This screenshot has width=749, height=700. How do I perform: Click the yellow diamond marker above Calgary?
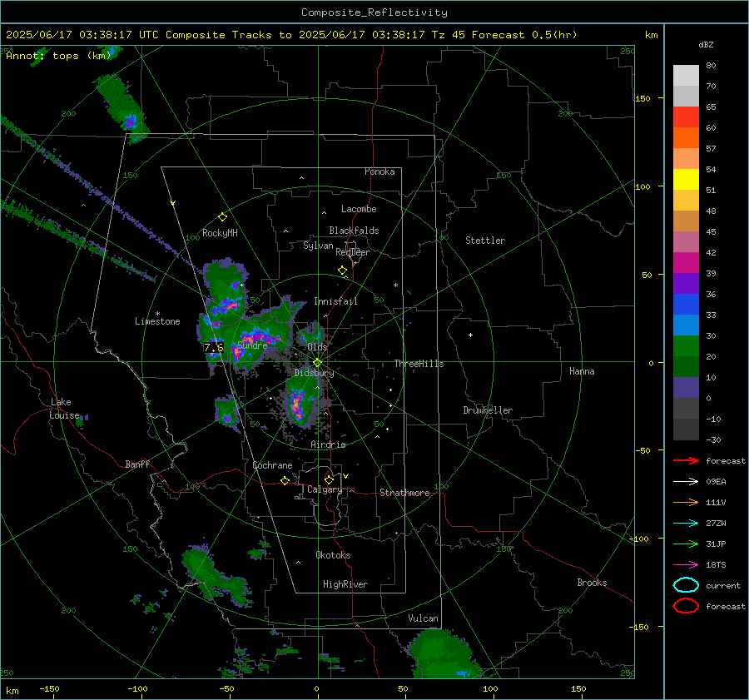point(329,479)
